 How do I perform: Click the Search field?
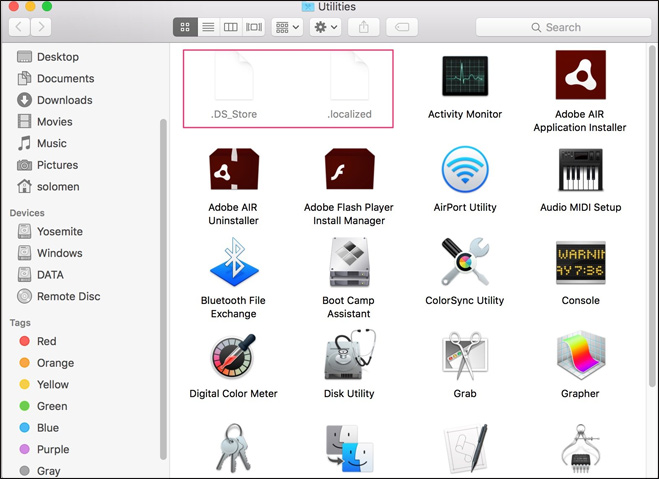coord(564,27)
